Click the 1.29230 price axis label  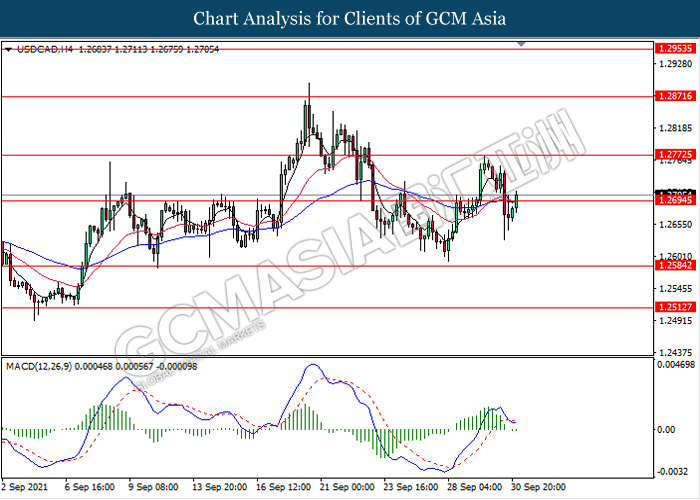coord(672,65)
